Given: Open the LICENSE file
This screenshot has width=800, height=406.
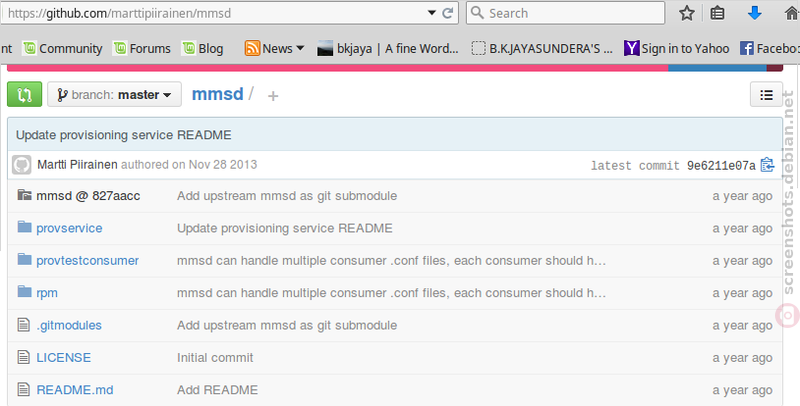Looking at the screenshot, I should point(63,358).
